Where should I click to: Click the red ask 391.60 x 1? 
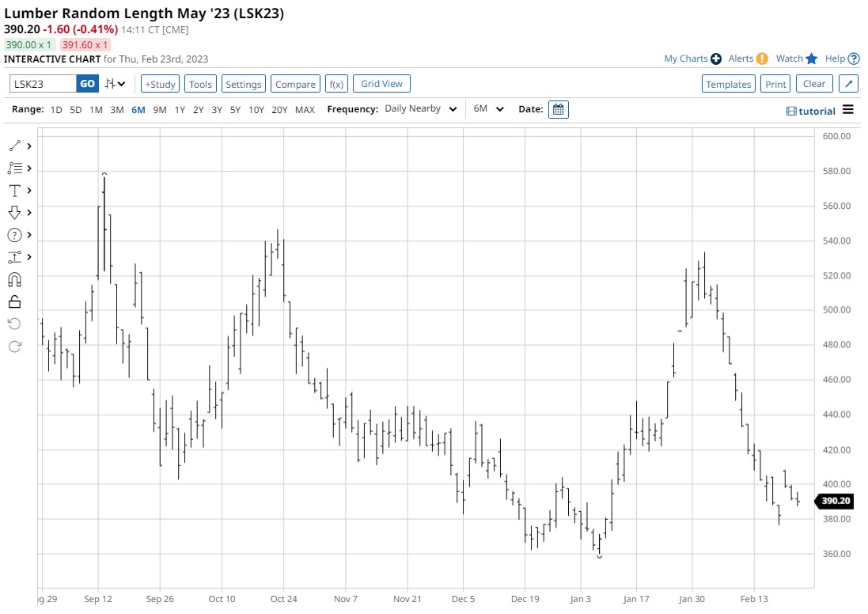pyautogui.click(x=85, y=45)
